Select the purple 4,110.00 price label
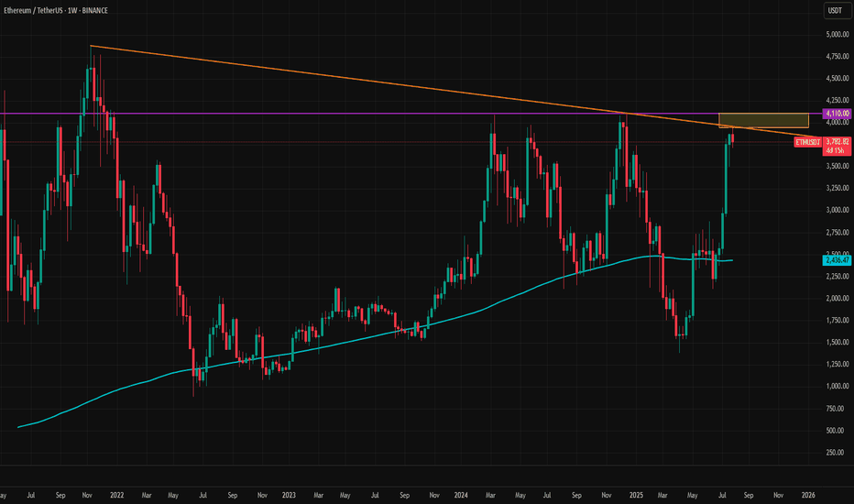The width and height of the screenshot is (854, 504). [x=838, y=114]
